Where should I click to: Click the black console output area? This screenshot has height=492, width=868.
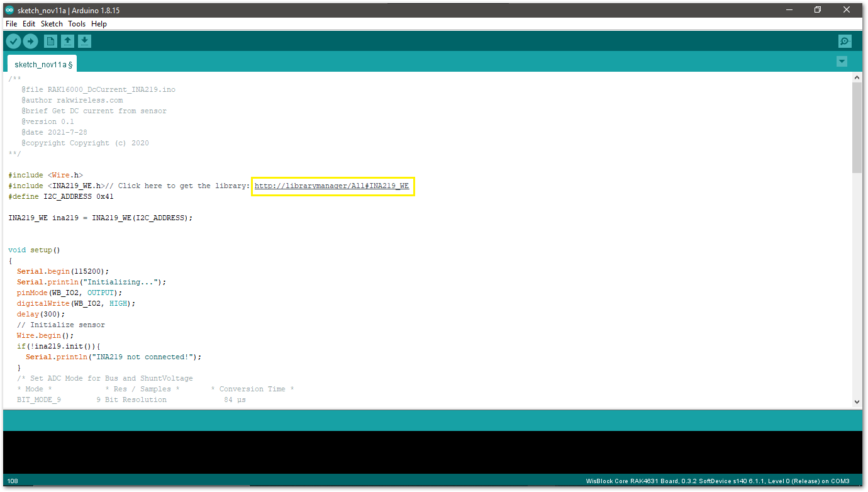[x=432, y=452]
